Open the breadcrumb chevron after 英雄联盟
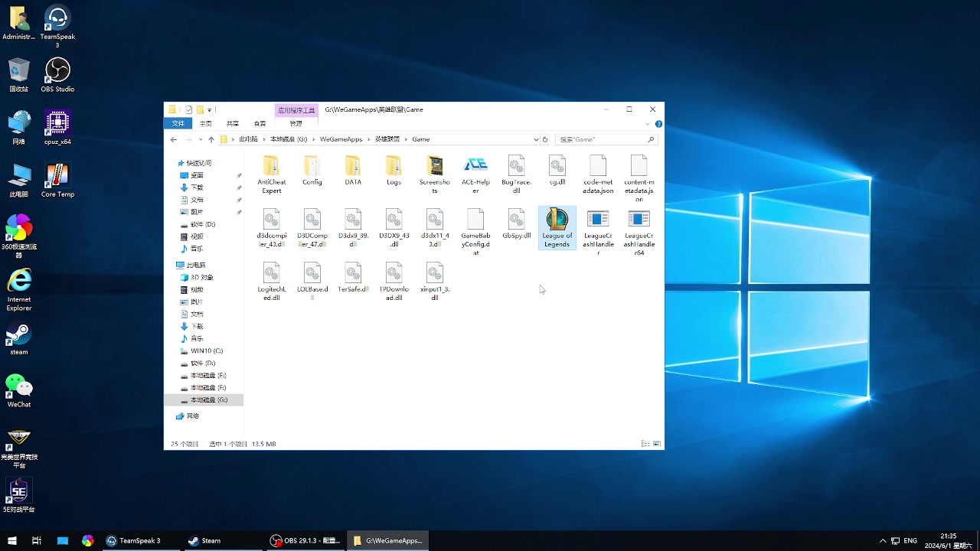Viewport: 980px width, 551px height. tap(407, 139)
